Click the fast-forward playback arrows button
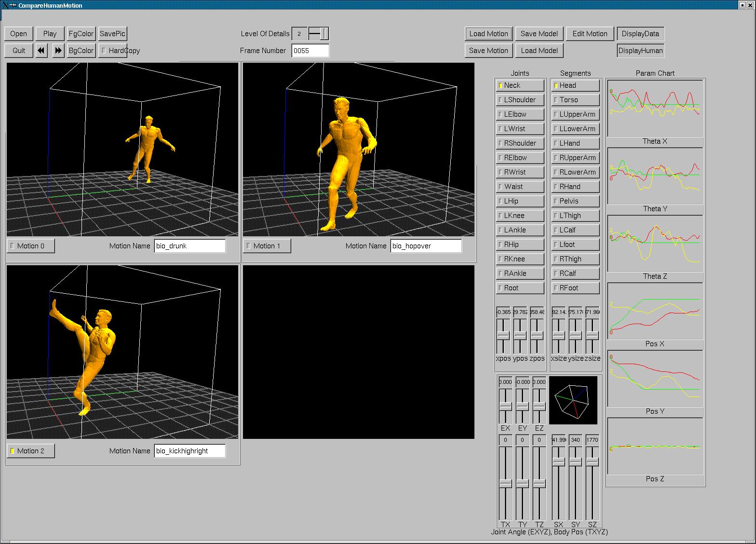Image resolution: width=756 pixels, height=544 pixels. tap(58, 51)
